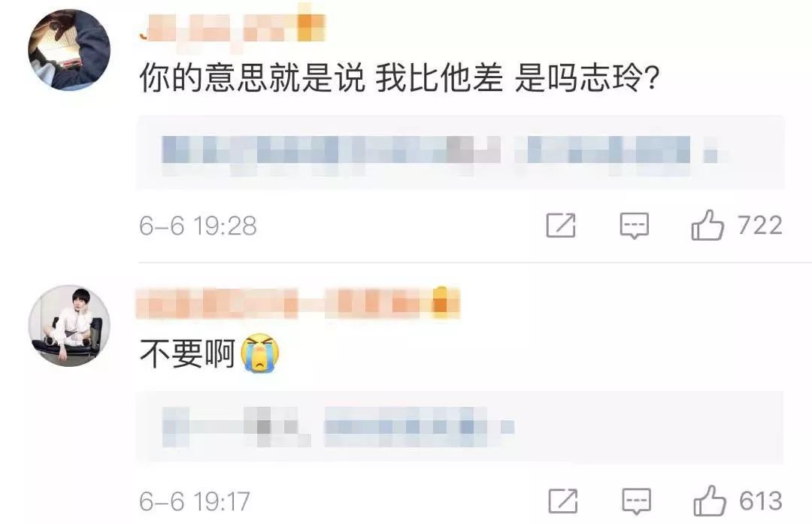Click the orange badge beside the second username
This screenshot has width=812, height=524.
(440, 301)
